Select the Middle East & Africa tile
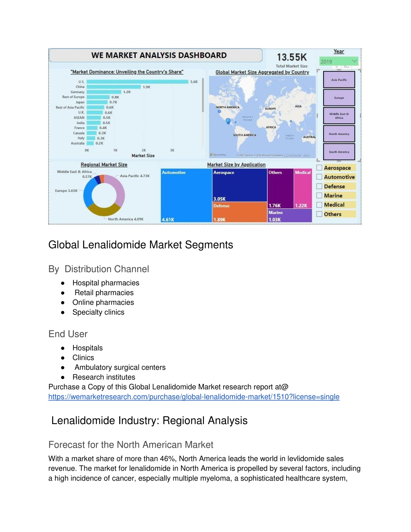Image resolution: width=411 pixels, height=532 pixels. coord(339,116)
